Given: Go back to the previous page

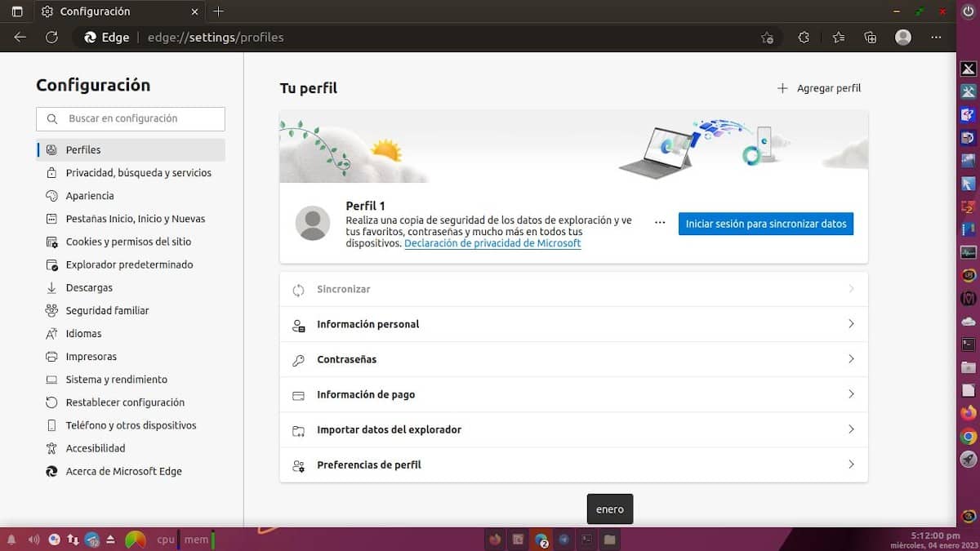Looking at the screenshot, I should pyautogui.click(x=20, y=37).
